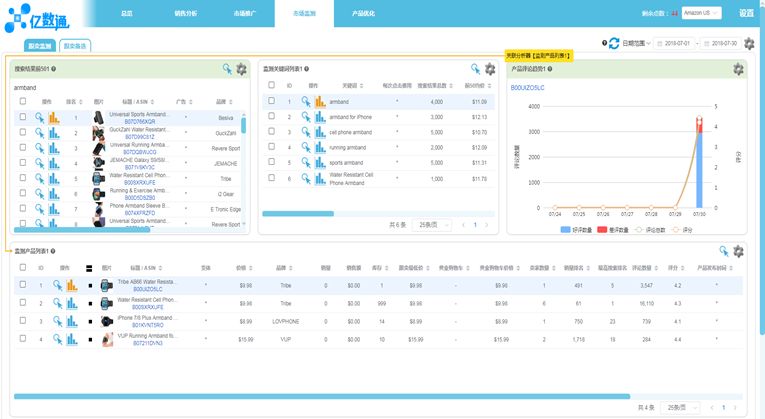Viewport: 765px width, 419px height.
Task: Open the 销售分析 navigation tab
Action: coord(186,14)
